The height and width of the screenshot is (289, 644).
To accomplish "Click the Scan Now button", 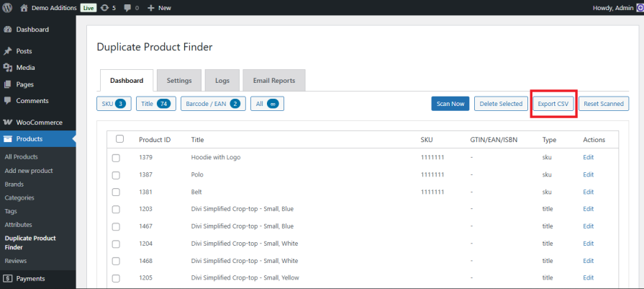I will point(450,104).
